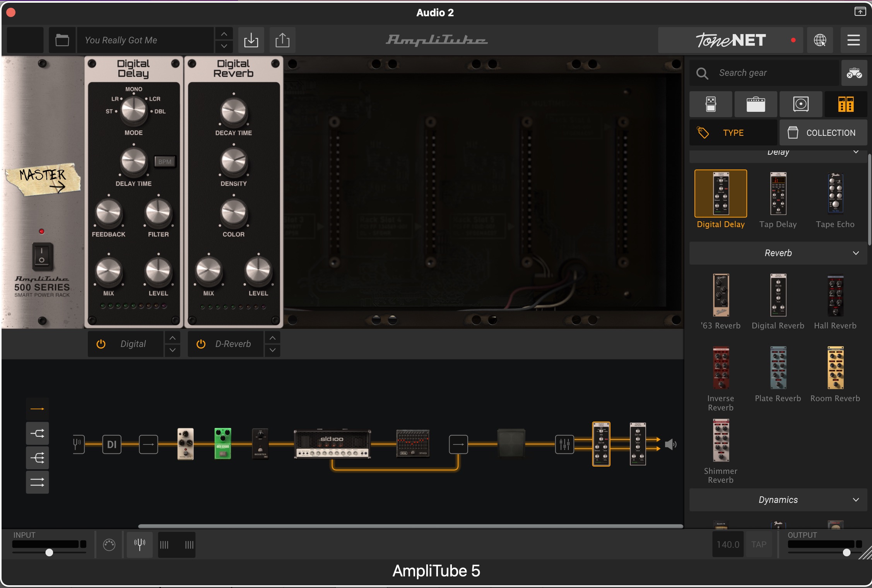This screenshot has width=872, height=588.
Task: Select the amplifiers gear category
Action: 756,104
